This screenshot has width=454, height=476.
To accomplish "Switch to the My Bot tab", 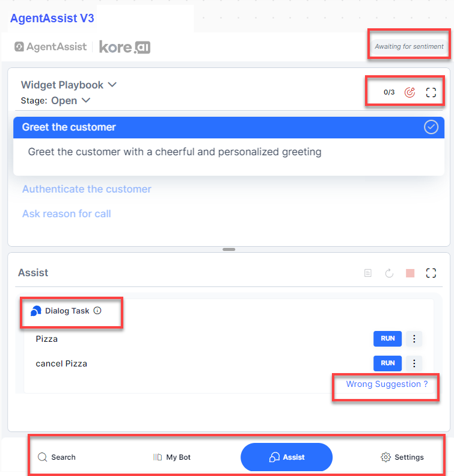I will pyautogui.click(x=172, y=457).
